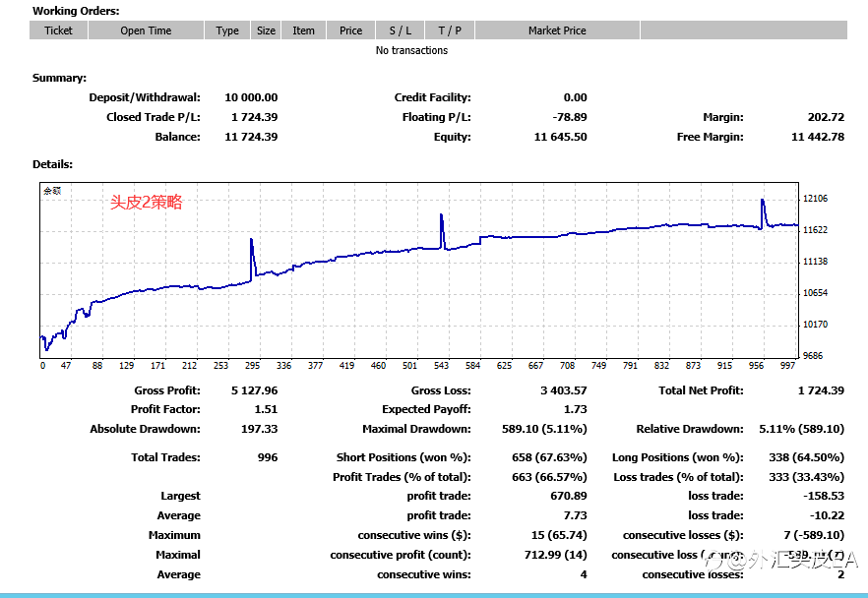Select the Profit Trades value 663 (66.57%)

tap(549, 477)
